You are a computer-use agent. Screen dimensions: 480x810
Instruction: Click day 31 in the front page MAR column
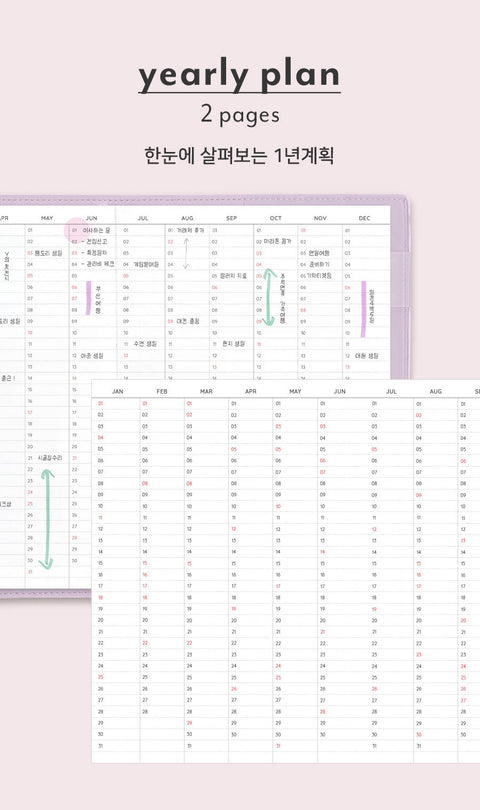(190, 746)
